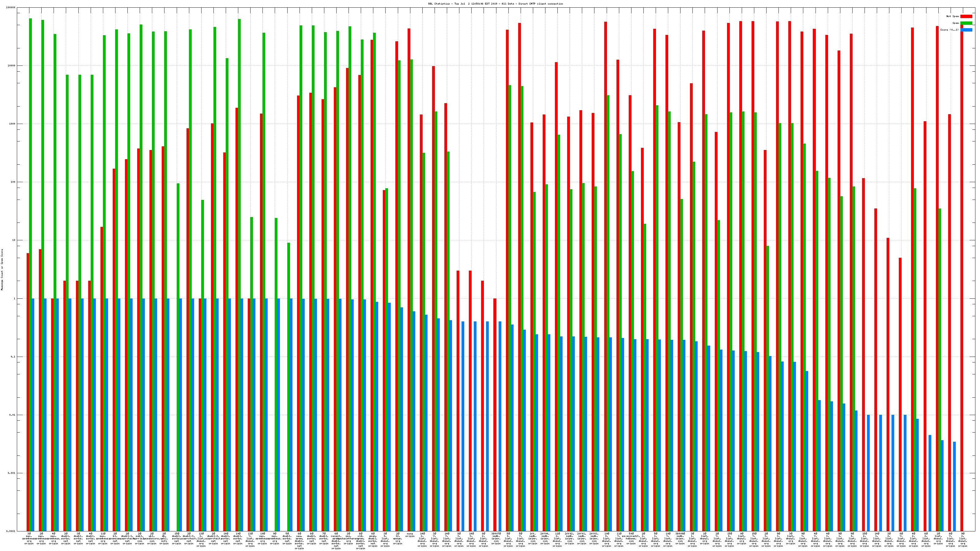Screen dimensions: 980x551
Task: Click the '364870 iadb.isipp.com' x-axis label
Action: pyautogui.click(x=496, y=538)
